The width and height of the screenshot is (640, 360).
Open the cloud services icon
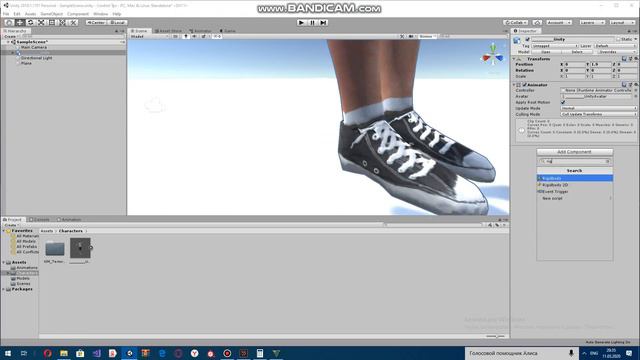(x=538, y=22)
